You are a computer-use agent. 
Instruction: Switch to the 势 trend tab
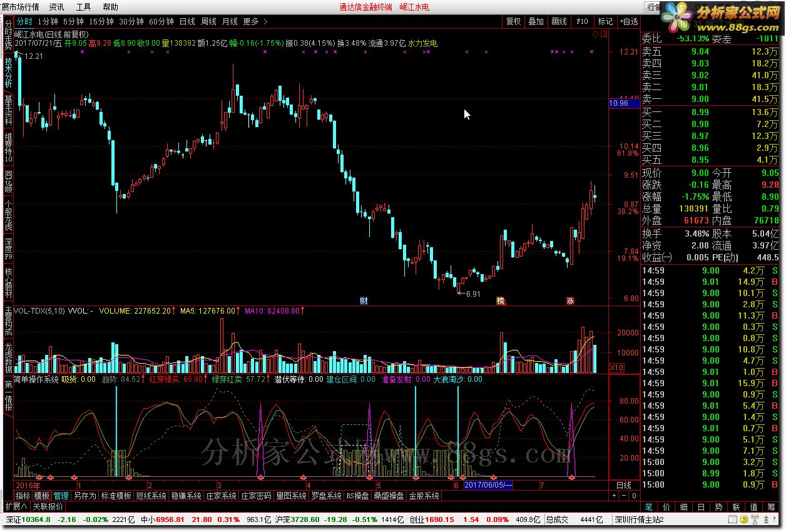719,507
